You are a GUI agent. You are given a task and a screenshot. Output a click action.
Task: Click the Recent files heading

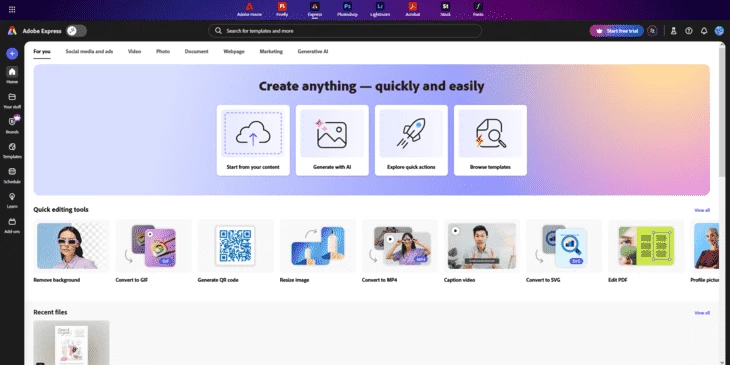coord(50,312)
